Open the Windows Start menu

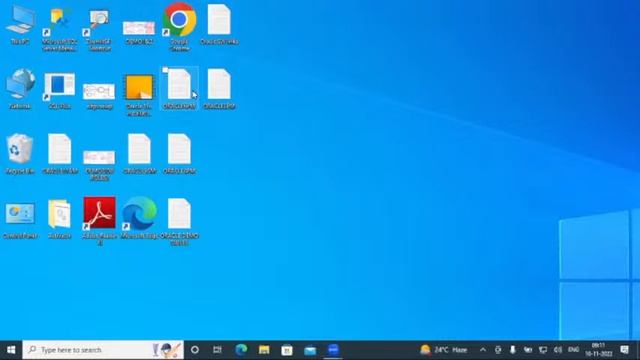click(x=11, y=350)
